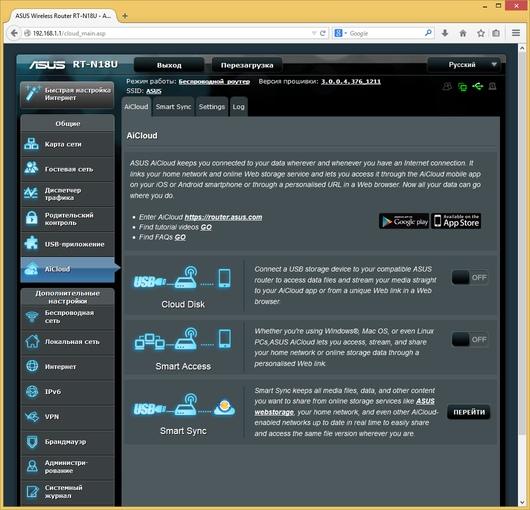Open USB application puzzle icon
The width and height of the screenshot is (530, 510).
(31, 243)
